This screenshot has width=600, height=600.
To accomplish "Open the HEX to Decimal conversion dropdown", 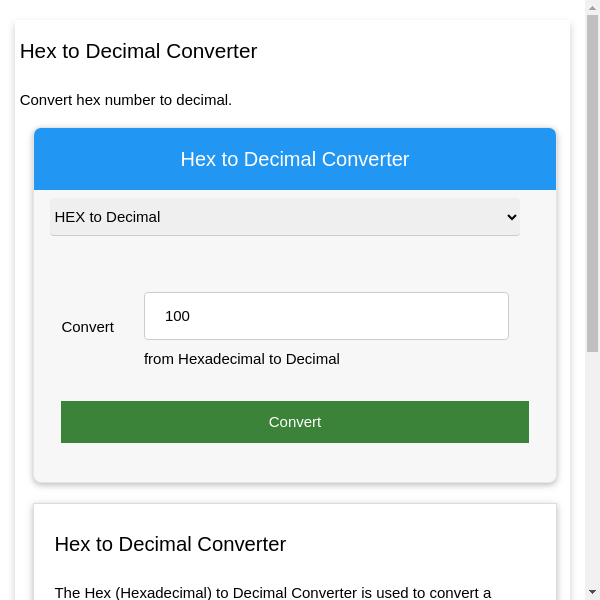I will pos(284,217).
